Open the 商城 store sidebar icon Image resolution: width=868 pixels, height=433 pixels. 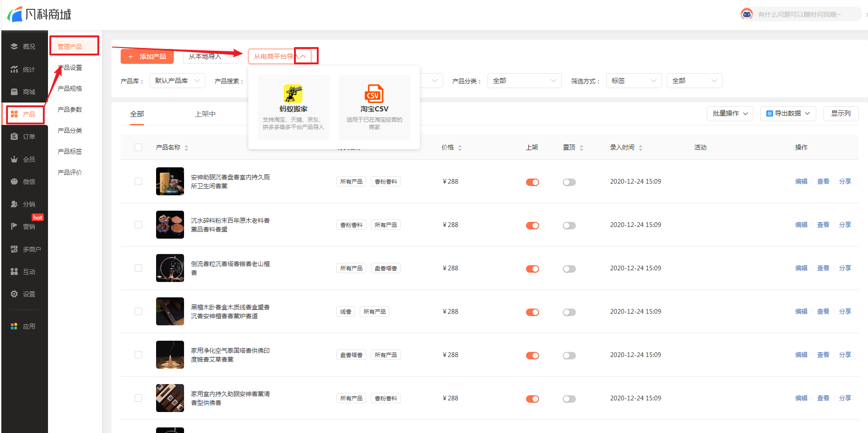pos(14,92)
